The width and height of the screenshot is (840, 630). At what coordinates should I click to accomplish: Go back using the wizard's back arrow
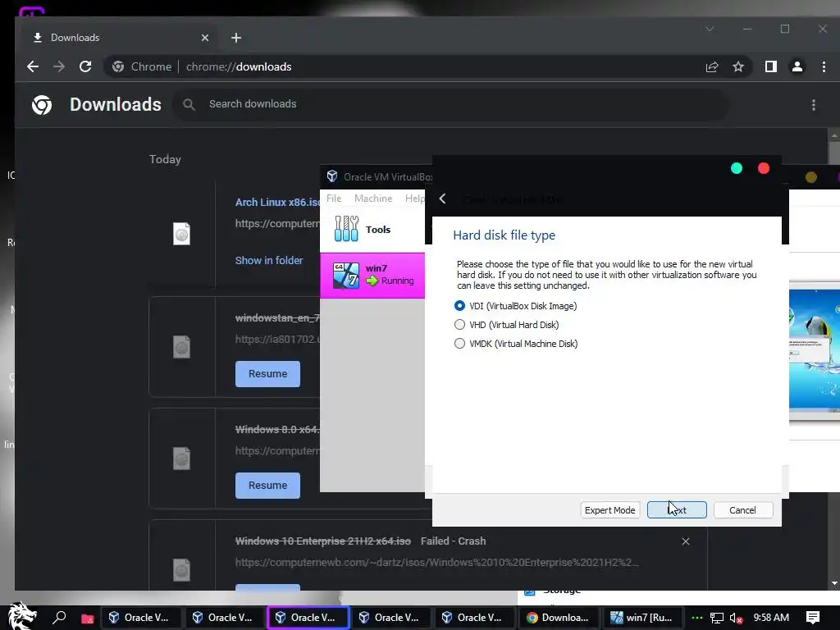coord(442,199)
